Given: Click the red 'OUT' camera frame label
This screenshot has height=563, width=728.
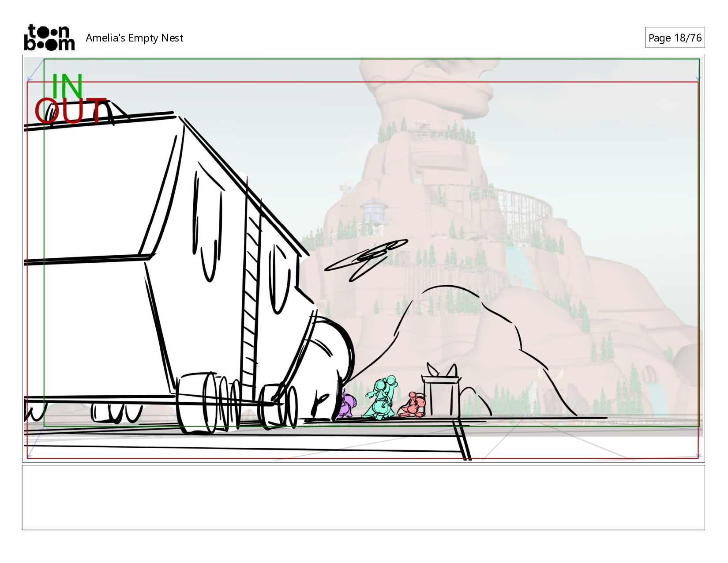Looking at the screenshot, I should (x=70, y=111).
